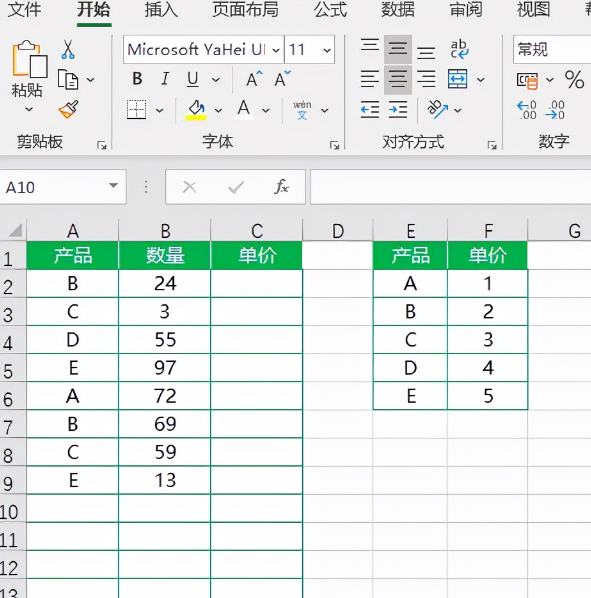Click text orientation icon
The image size is (591, 598).
coord(438,109)
